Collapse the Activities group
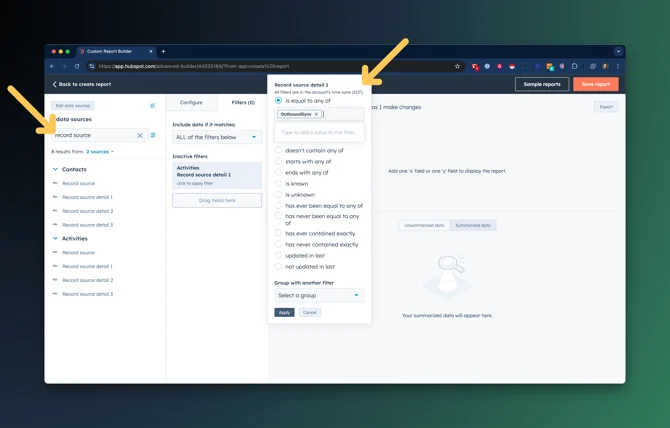The height and width of the screenshot is (428, 670). [x=55, y=238]
